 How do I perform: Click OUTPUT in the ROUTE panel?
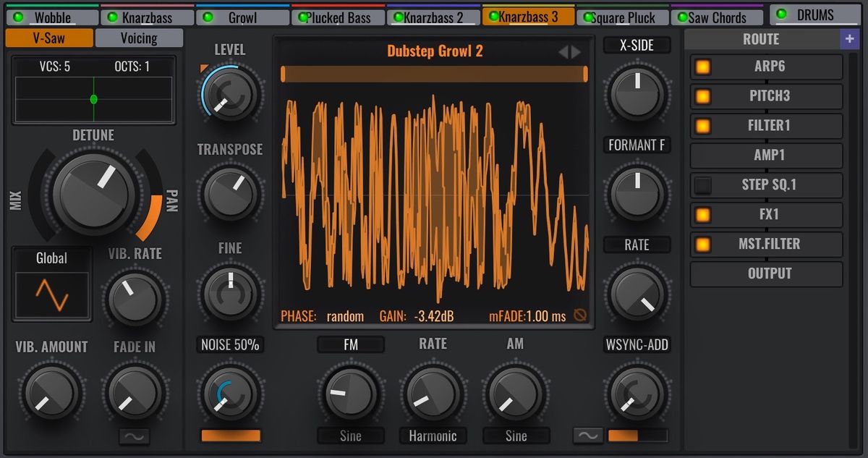[766, 273]
